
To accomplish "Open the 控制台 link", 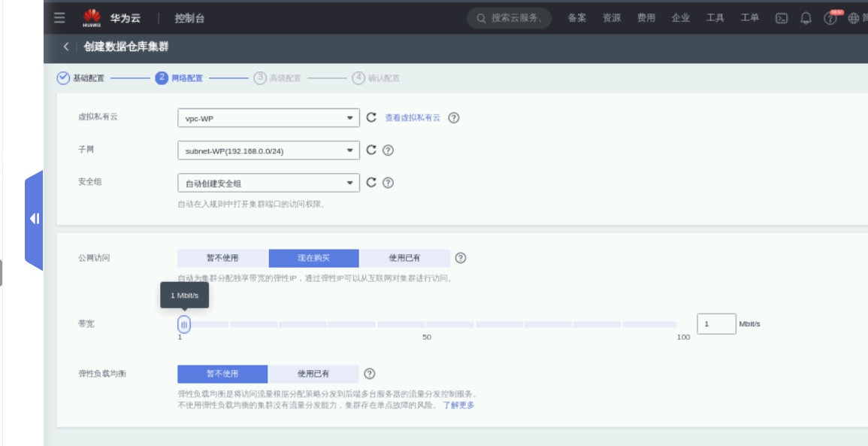I will coord(190,18).
